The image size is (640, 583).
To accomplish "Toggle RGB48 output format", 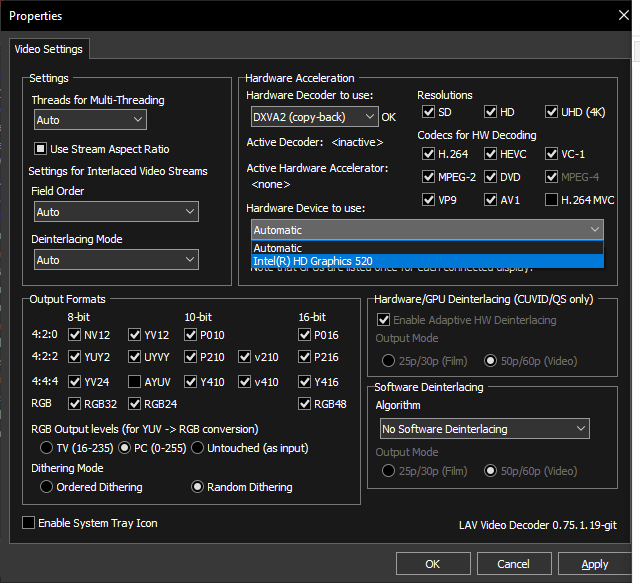I will point(304,404).
